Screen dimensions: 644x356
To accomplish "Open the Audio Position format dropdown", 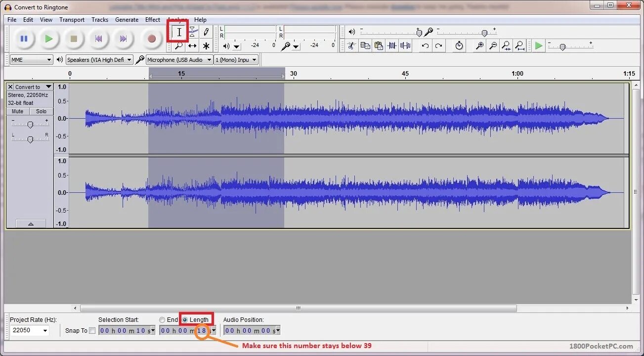I will tap(278, 330).
